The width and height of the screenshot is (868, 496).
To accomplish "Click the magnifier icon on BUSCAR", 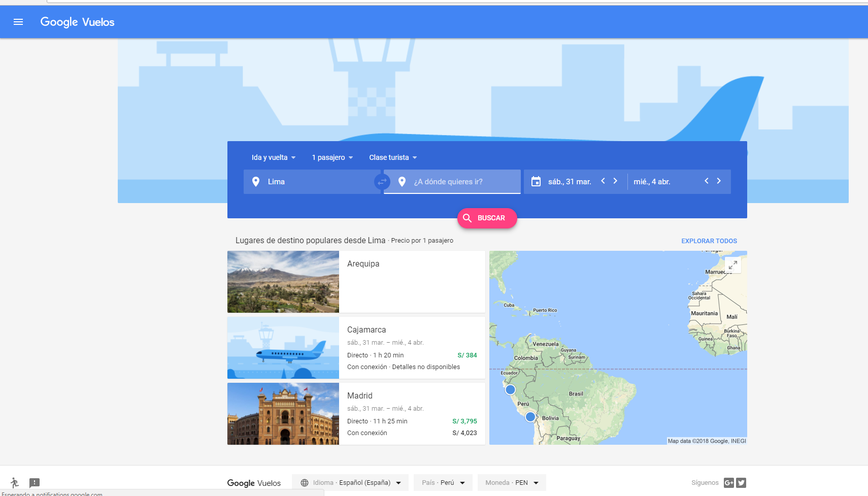I will pos(468,218).
